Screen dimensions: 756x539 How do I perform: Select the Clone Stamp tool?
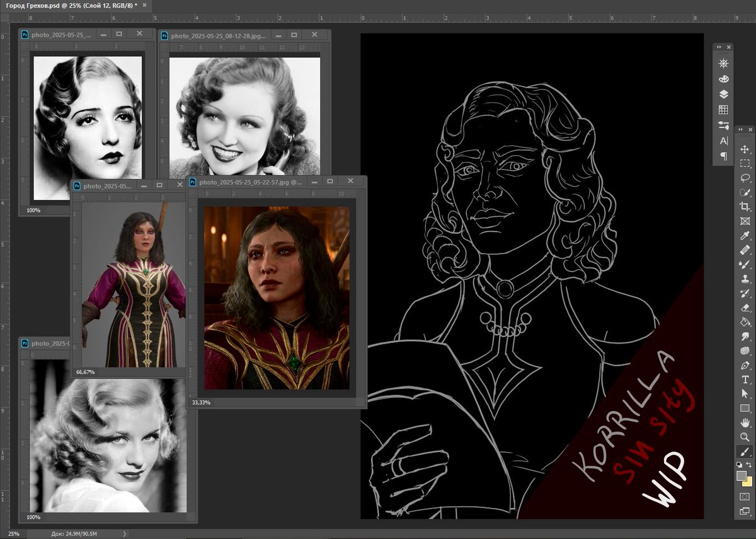pyautogui.click(x=745, y=279)
